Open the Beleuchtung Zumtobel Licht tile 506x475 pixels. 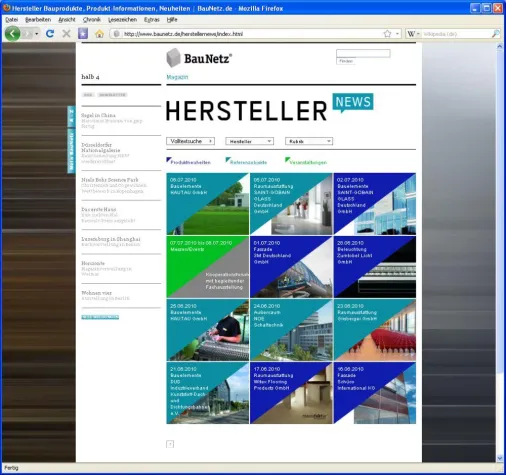pyautogui.click(x=375, y=267)
